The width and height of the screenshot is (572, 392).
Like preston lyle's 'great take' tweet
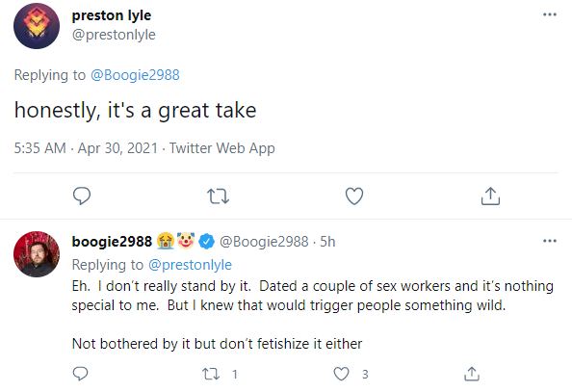[x=354, y=196]
